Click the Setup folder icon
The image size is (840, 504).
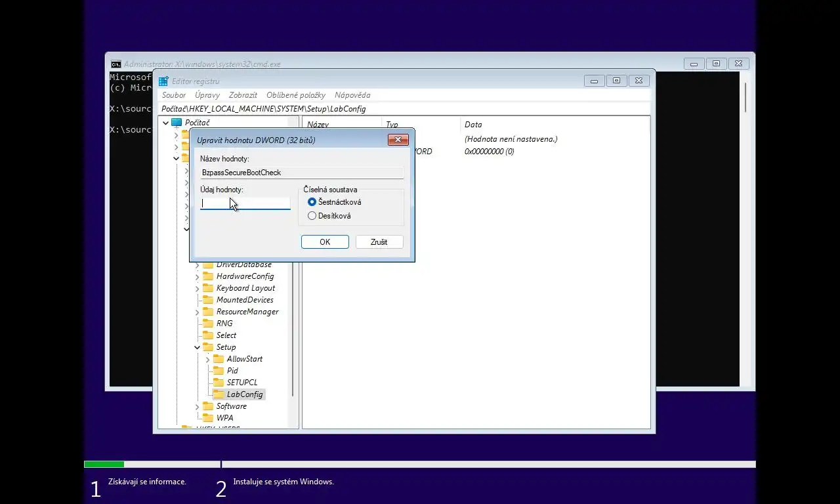[208, 347]
